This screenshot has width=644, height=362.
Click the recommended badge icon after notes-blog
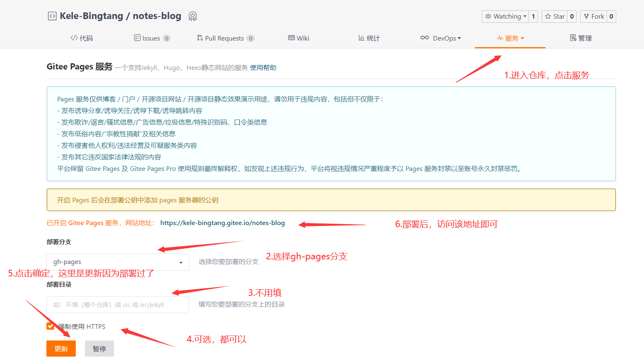193,16
